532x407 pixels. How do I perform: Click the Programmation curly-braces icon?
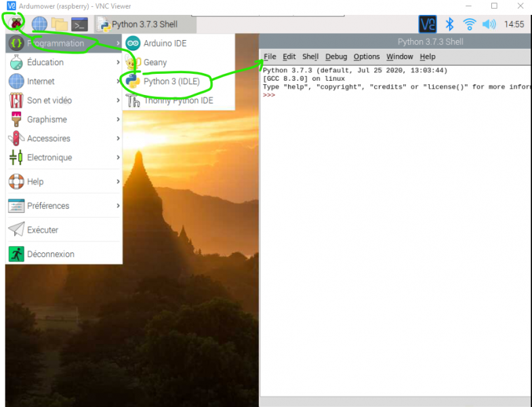pyautogui.click(x=16, y=43)
